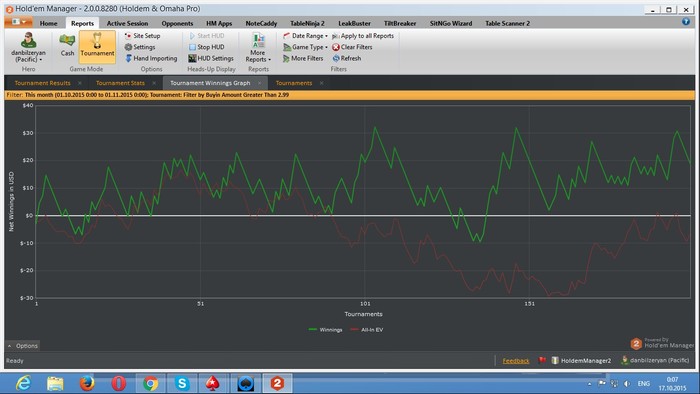Open Hand Importing
700x394 pixels.
click(x=151, y=58)
